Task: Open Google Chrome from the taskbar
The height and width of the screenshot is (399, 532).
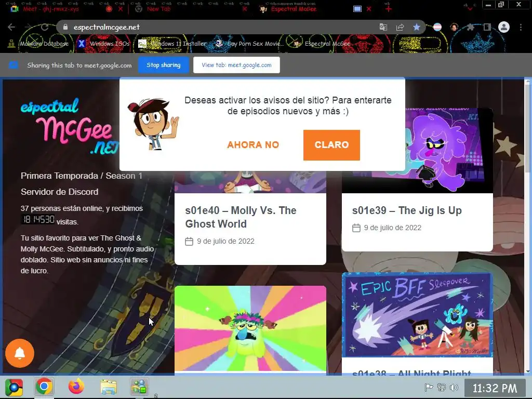Action: pos(44,387)
